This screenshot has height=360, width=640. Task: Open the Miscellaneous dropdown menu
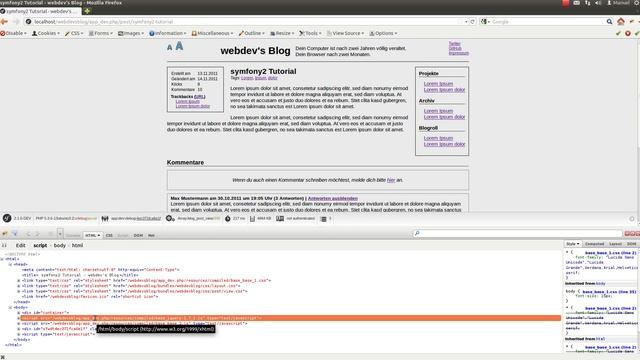[x=212, y=33]
